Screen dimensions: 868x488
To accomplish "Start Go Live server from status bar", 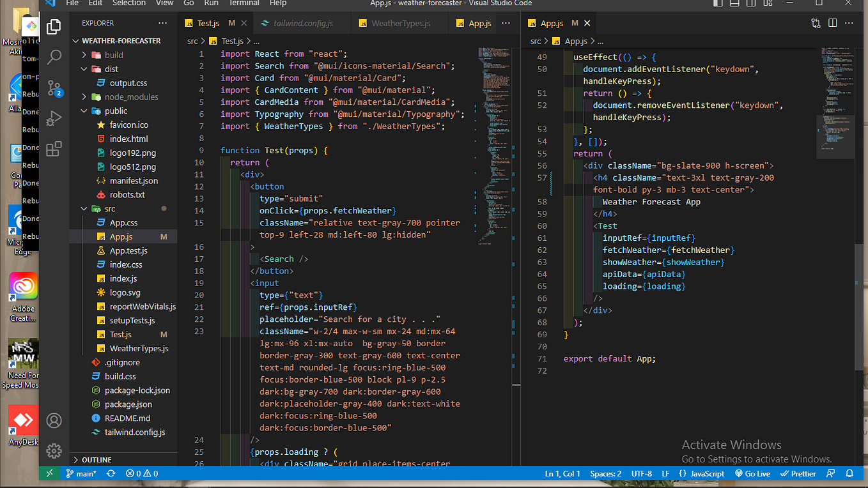I will click(x=752, y=474).
